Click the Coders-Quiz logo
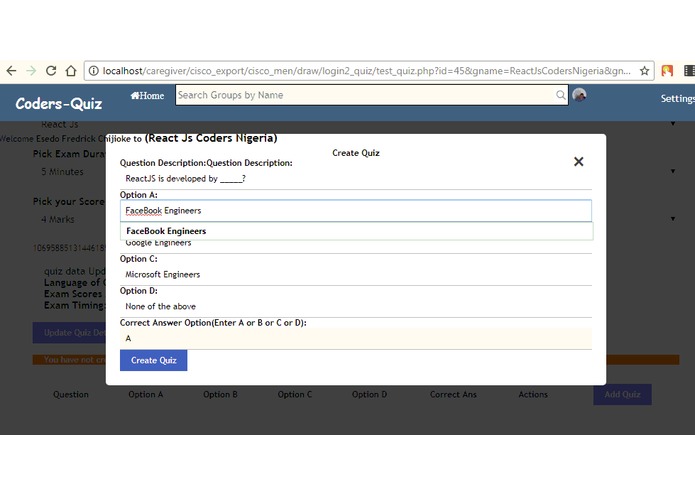This screenshot has height=494, width=695. coord(59,103)
